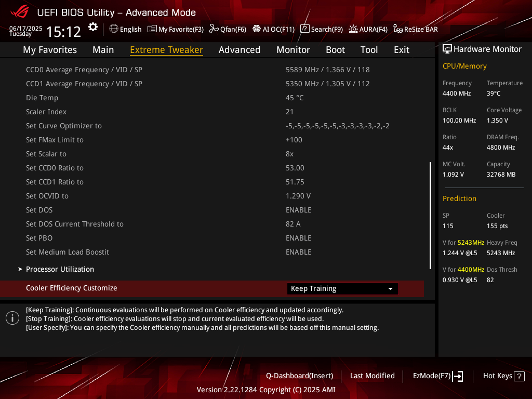Click the info icon in help panel
Image resolution: width=532 pixels, height=399 pixels.
[x=12, y=318]
